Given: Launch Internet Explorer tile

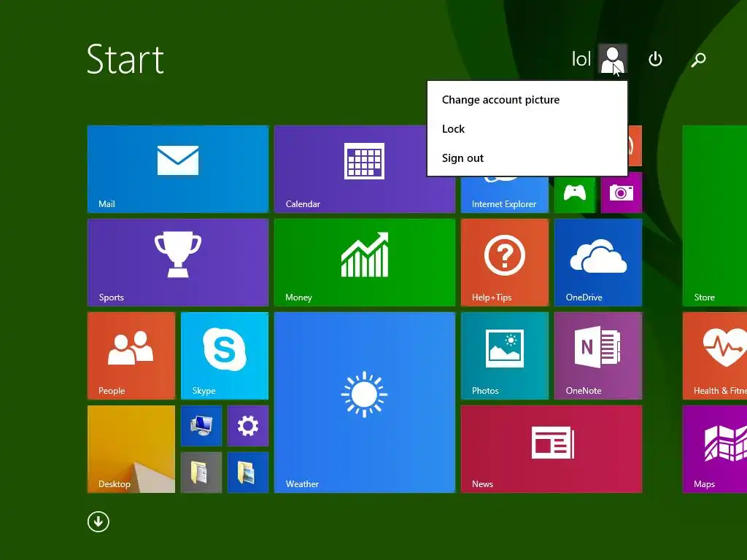Looking at the screenshot, I should [505, 194].
